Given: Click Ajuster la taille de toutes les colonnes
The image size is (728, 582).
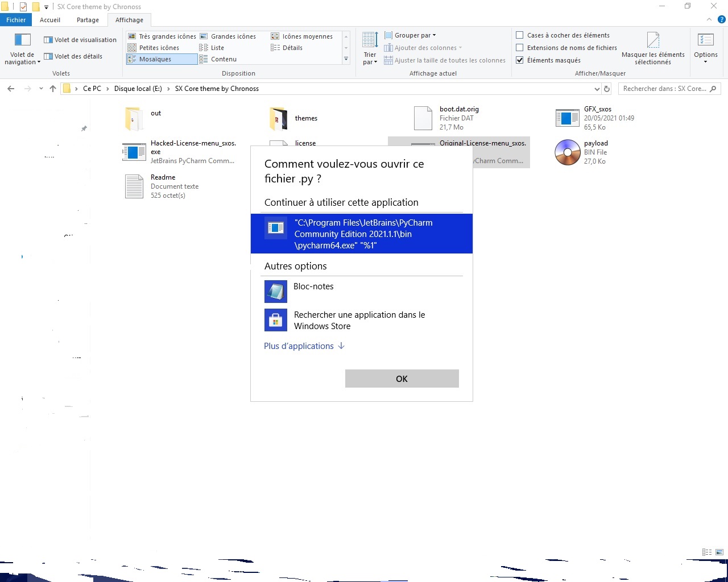Looking at the screenshot, I should (444, 60).
